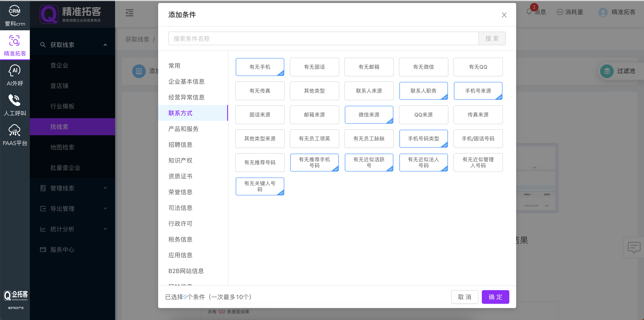The height and width of the screenshot is (320, 644).
Task: Switch to 企业基本信息 category tab
Action: [186, 81]
